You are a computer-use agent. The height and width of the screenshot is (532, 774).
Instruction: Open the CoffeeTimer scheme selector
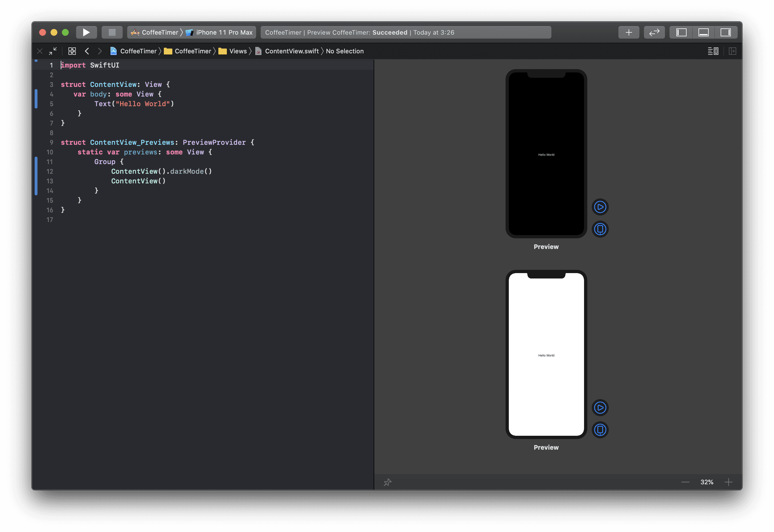coord(160,32)
